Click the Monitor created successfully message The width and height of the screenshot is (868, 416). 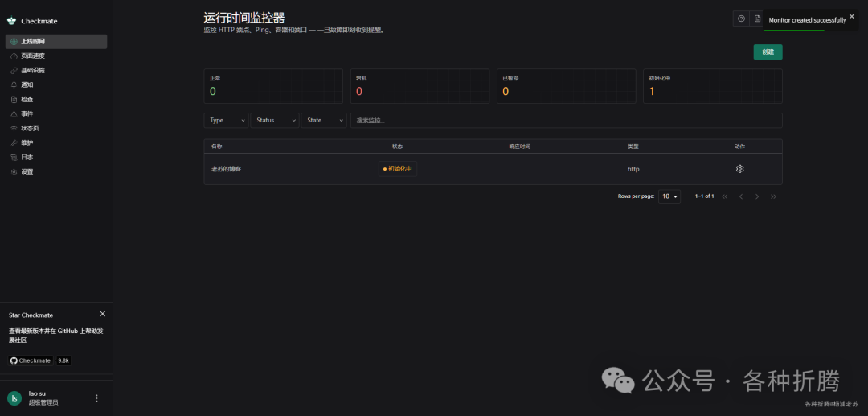(808, 20)
